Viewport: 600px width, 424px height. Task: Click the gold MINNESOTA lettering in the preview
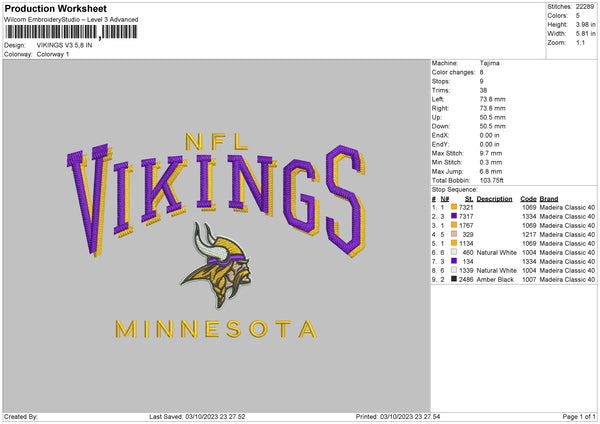coord(216,329)
